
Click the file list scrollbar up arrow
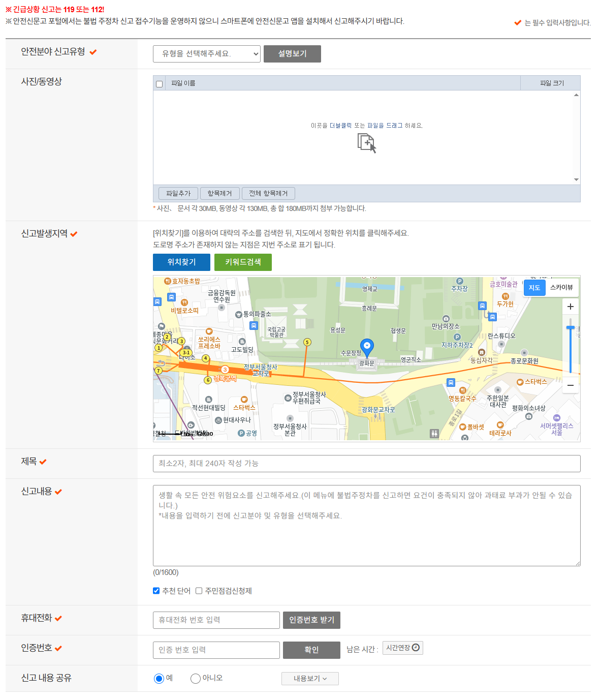click(x=576, y=95)
